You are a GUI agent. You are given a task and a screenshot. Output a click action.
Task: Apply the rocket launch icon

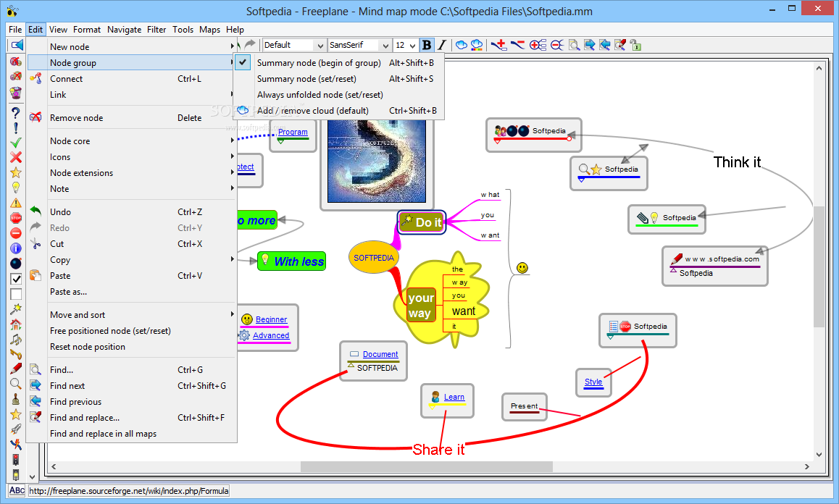tap(16, 429)
